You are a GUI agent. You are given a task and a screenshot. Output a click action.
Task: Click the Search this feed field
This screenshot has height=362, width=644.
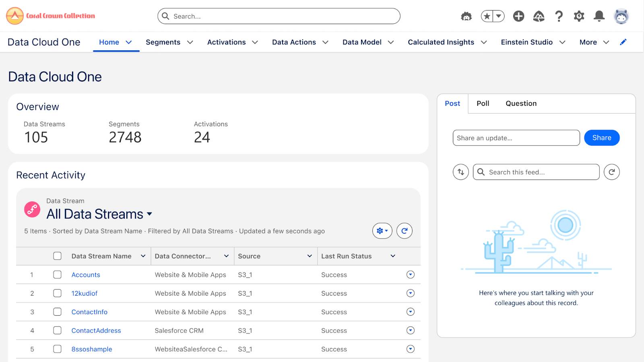click(536, 172)
